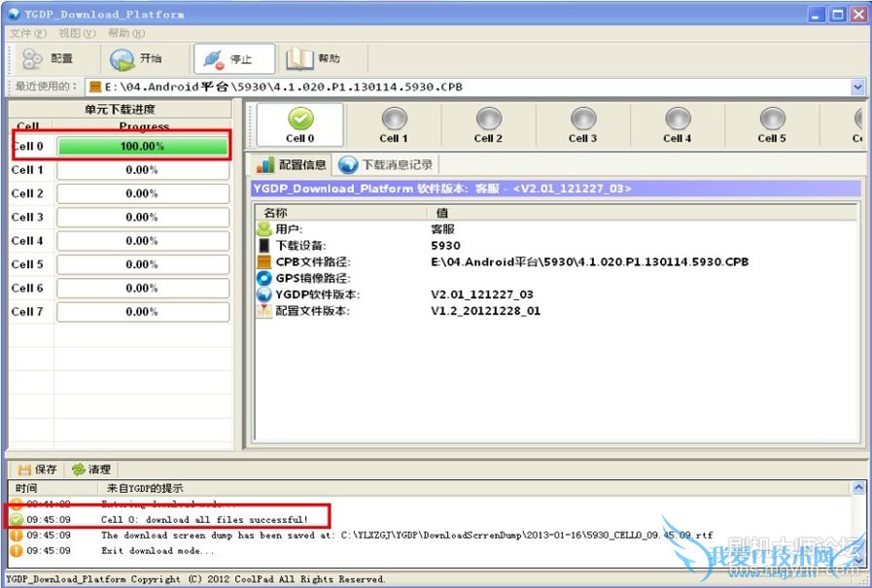Select the Cell 4 gray status icon
The width and height of the screenshot is (872, 588).
678,119
